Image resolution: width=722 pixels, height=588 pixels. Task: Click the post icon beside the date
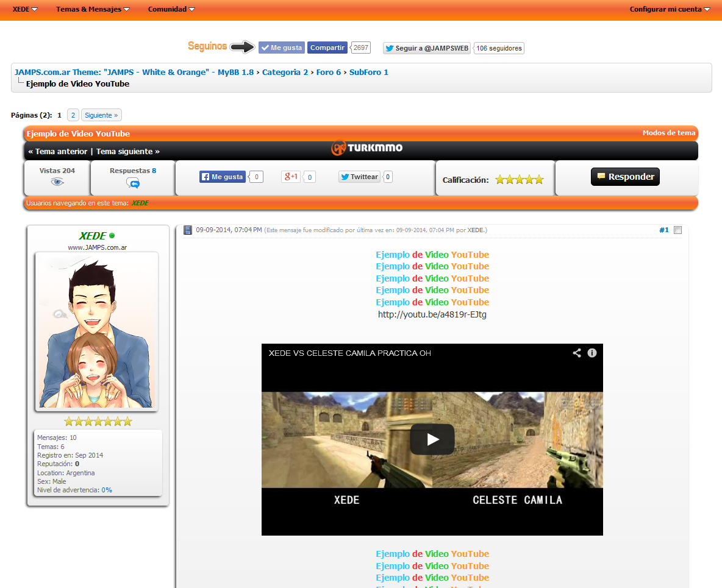(x=188, y=230)
